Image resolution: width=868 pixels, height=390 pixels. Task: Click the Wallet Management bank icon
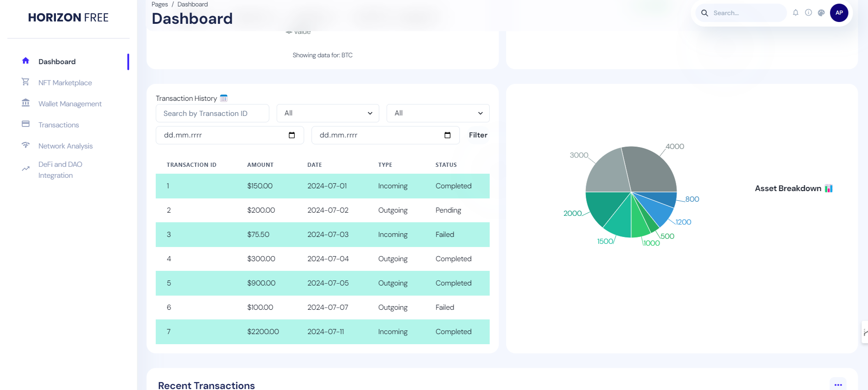pos(26,103)
